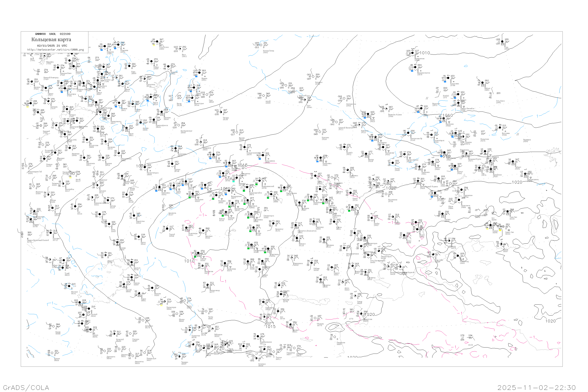Click the Жетыконыр station marker
The width and height of the screenshot is (588, 392).
click(208, 285)
